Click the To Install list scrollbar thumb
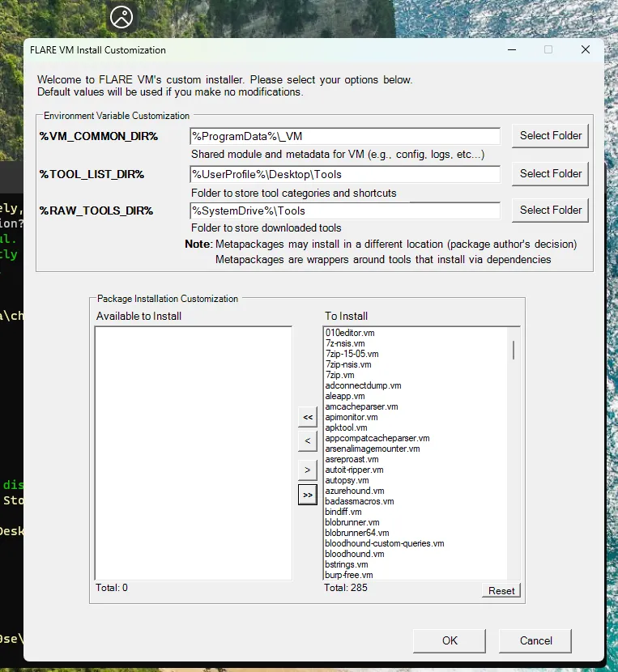Viewport: 618px width, 672px height. pos(514,350)
